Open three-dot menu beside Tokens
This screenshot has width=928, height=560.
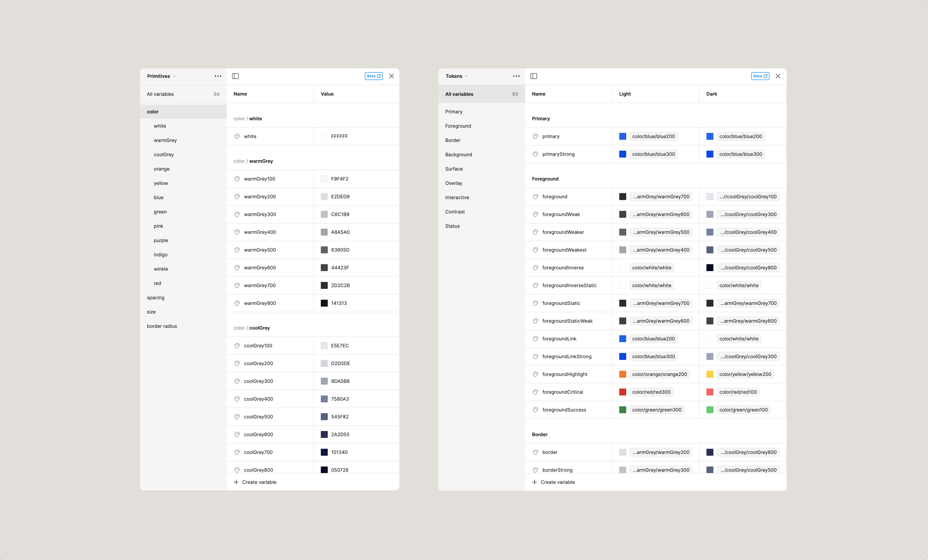click(516, 76)
